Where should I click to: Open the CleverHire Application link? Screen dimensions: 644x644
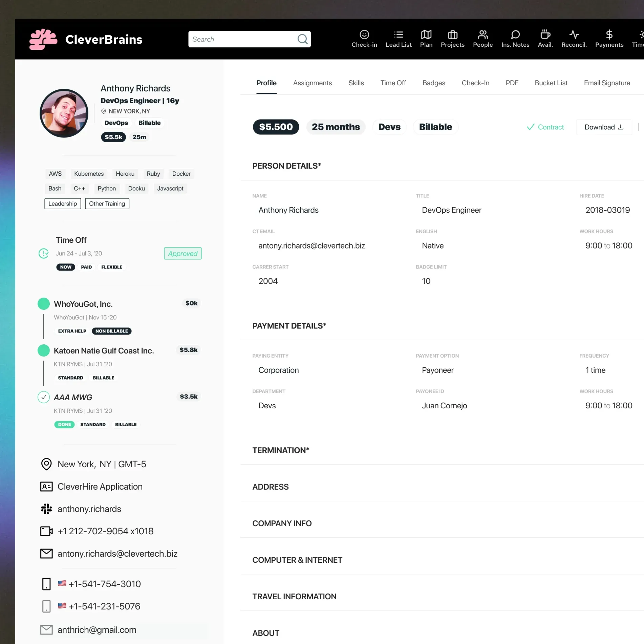[100, 487]
